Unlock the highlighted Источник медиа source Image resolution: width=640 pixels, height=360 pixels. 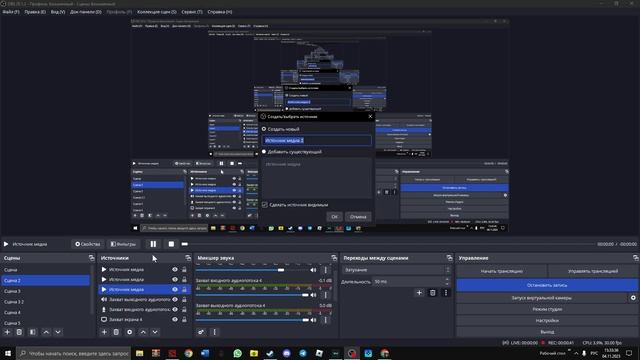tap(184, 289)
